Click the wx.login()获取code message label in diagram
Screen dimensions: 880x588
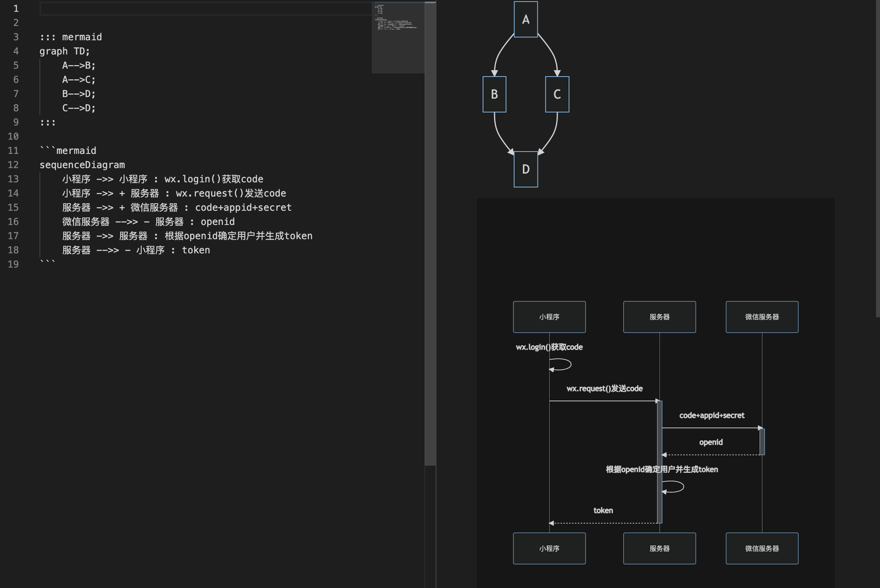(x=549, y=347)
